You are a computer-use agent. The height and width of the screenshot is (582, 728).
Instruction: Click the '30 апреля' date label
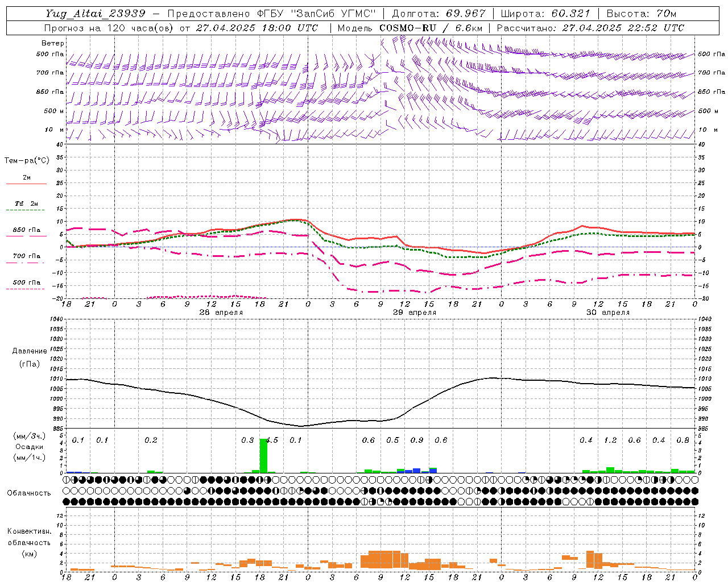click(608, 313)
